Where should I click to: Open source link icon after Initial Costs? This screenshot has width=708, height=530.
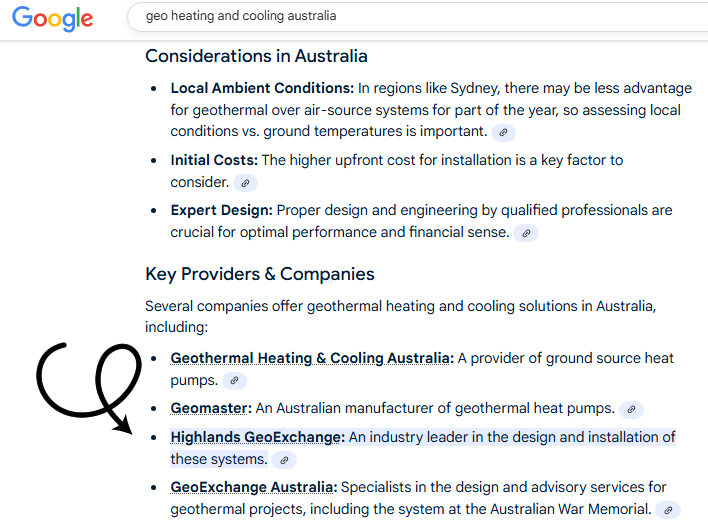coord(245,183)
